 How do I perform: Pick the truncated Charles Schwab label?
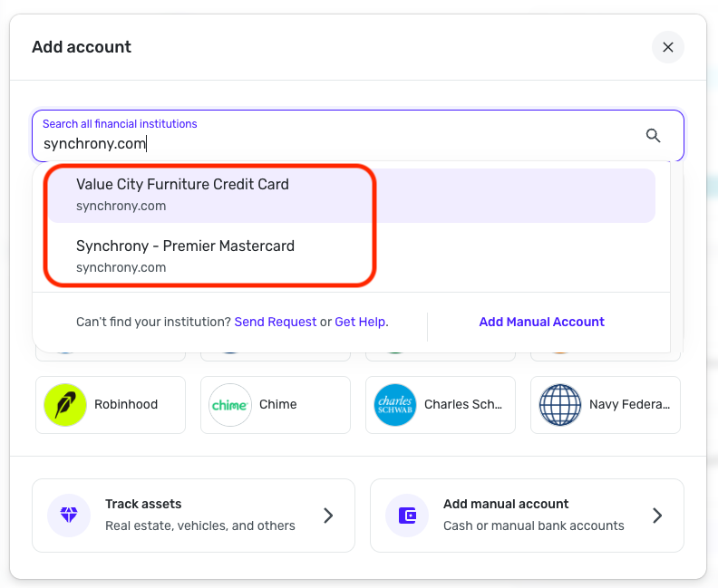point(462,405)
